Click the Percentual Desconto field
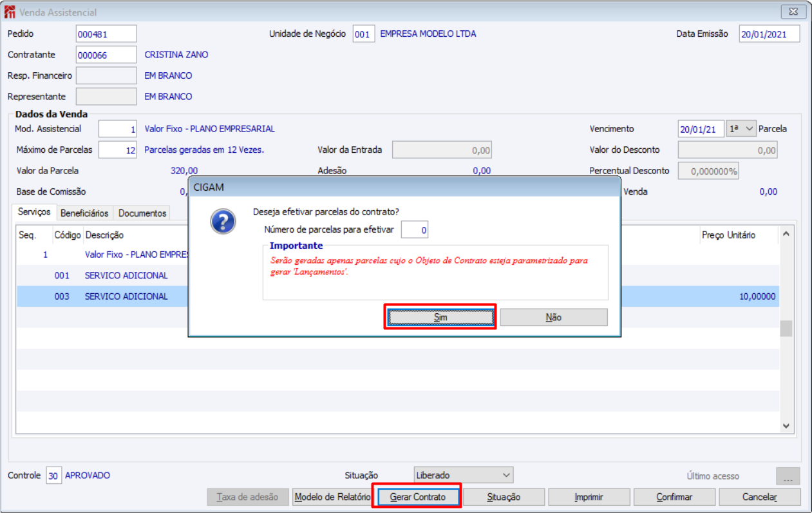The height and width of the screenshot is (513, 812). tap(708, 171)
